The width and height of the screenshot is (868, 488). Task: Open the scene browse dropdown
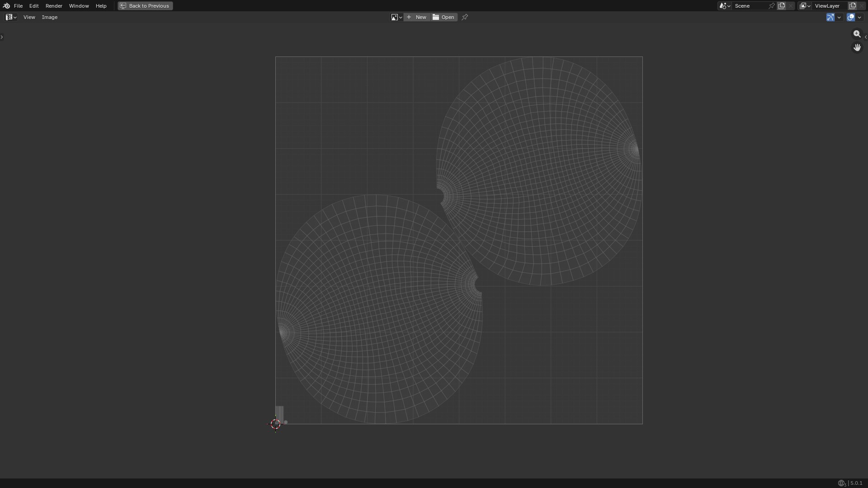(725, 6)
